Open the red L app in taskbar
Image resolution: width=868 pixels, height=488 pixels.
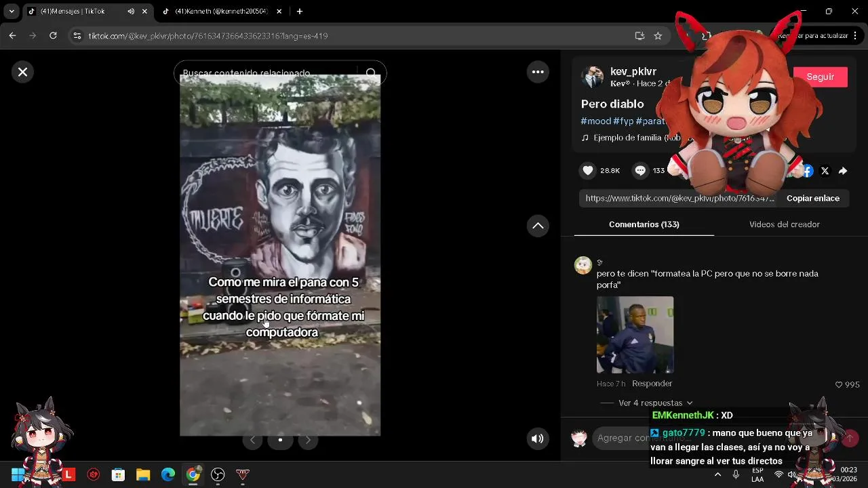pyautogui.click(x=68, y=474)
